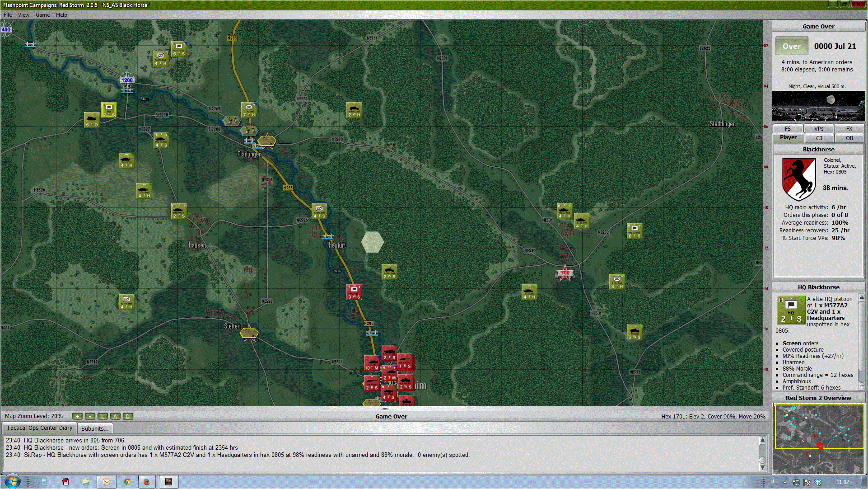This screenshot has height=489, width=868.
Task: Switch to the OB tab
Action: tap(849, 138)
